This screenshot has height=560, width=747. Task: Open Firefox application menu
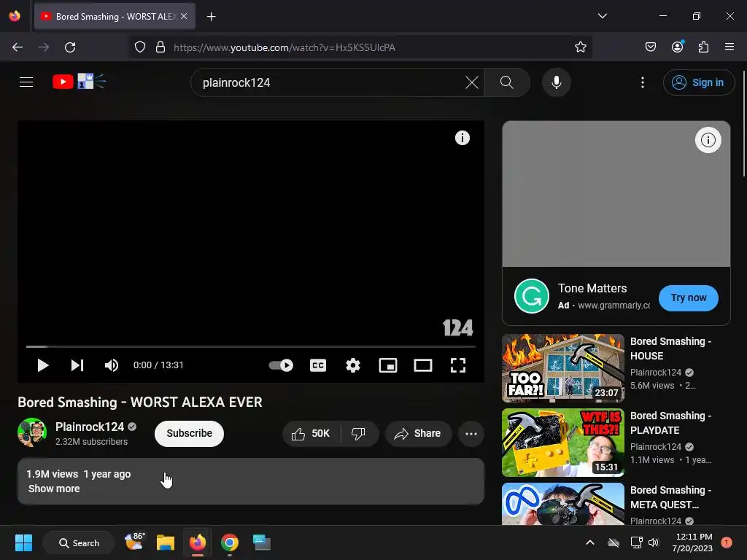729,47
